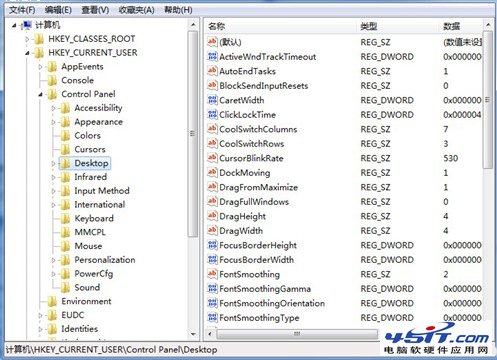Expand the Accessibility key
Screen dimensions: 497x360
53,108
